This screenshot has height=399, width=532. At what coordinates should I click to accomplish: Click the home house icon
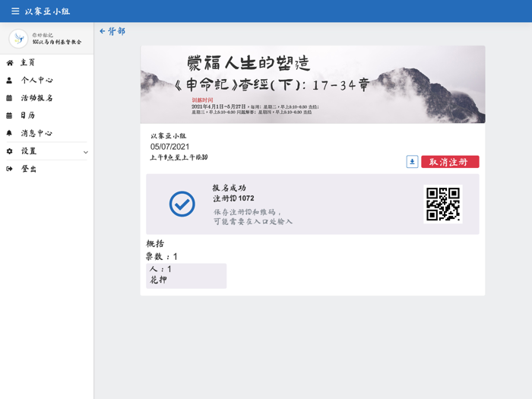[x=9, y=63]
